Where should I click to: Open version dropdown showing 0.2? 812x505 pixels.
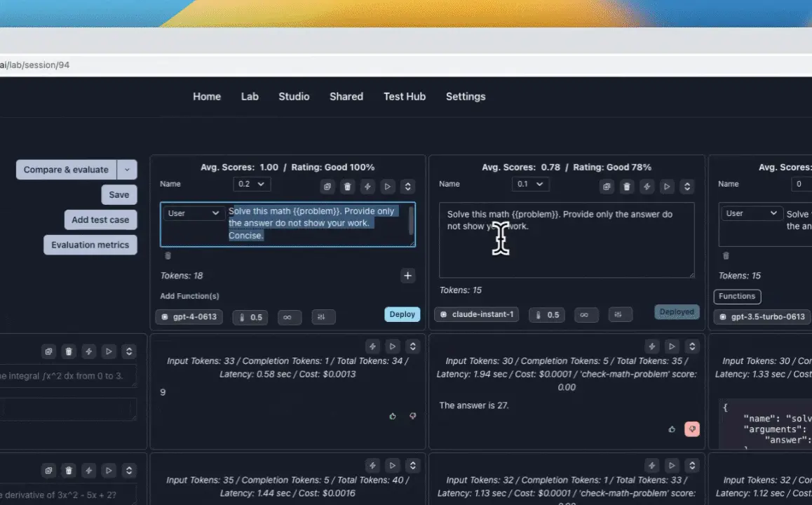pyautogui.click(x=251, y=184)
